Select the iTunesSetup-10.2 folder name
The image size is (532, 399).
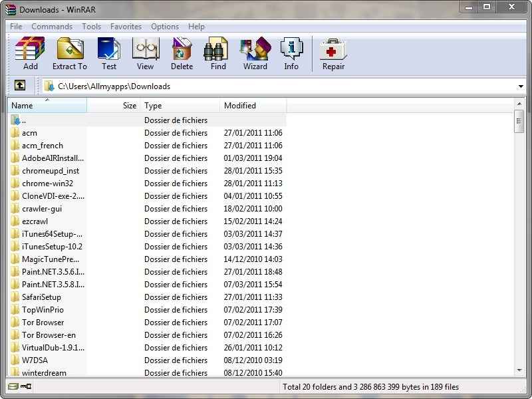pyautogui.click(x=52, y=247)
